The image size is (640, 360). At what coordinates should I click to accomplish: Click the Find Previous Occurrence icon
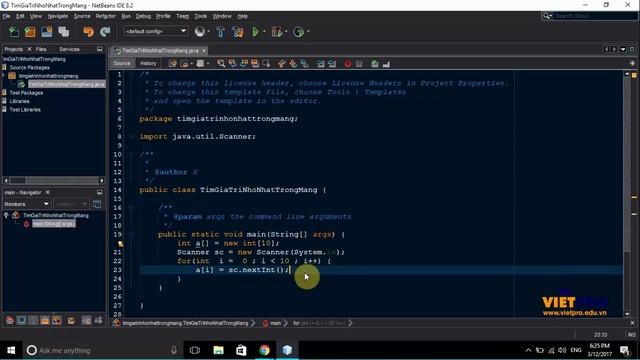(232, 63)
